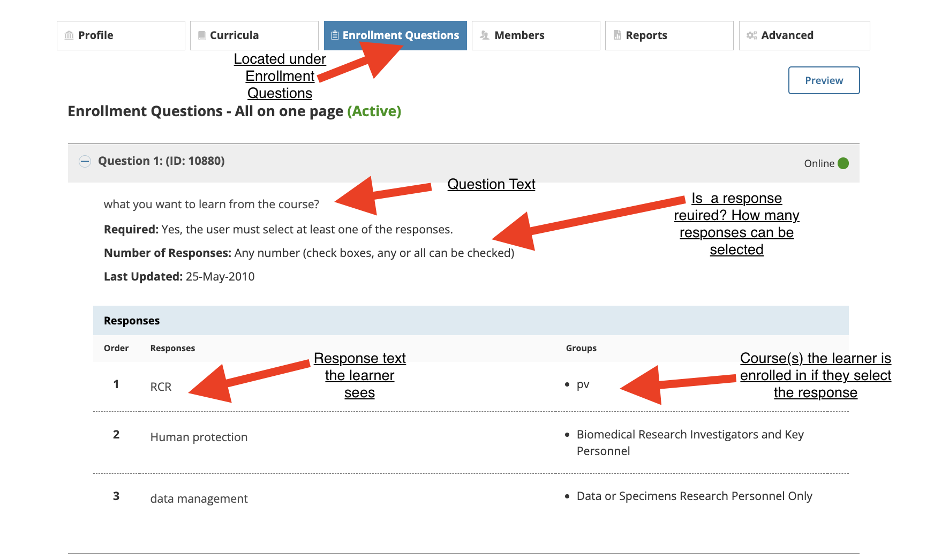Click Data or Specimens Research Personnel Only
This screenshot has height=560, width=949.
(x=694, y=496)
